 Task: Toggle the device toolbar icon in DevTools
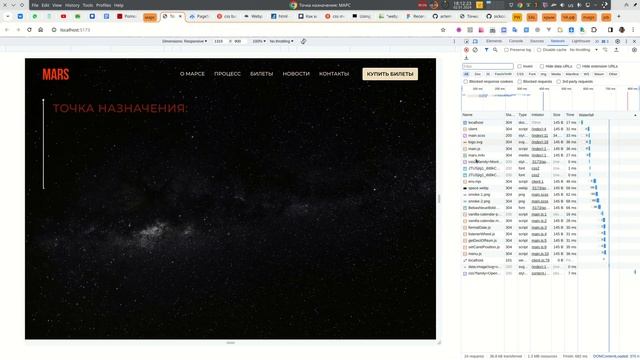[x=475, y=41]
